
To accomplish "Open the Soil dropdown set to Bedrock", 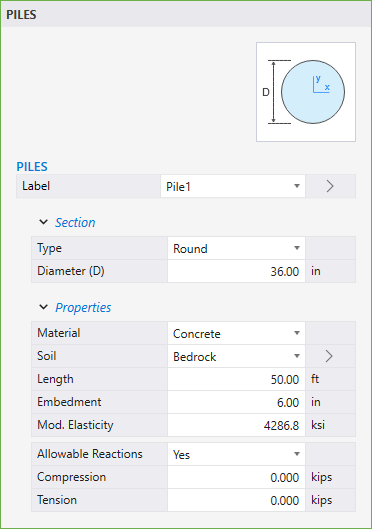I will pyautogui.click(x=236, y=356).
